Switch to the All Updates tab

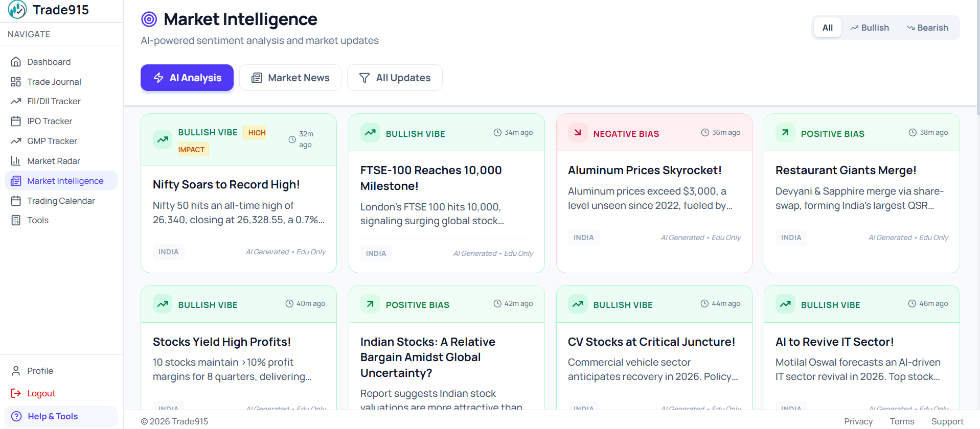point(395,78)
